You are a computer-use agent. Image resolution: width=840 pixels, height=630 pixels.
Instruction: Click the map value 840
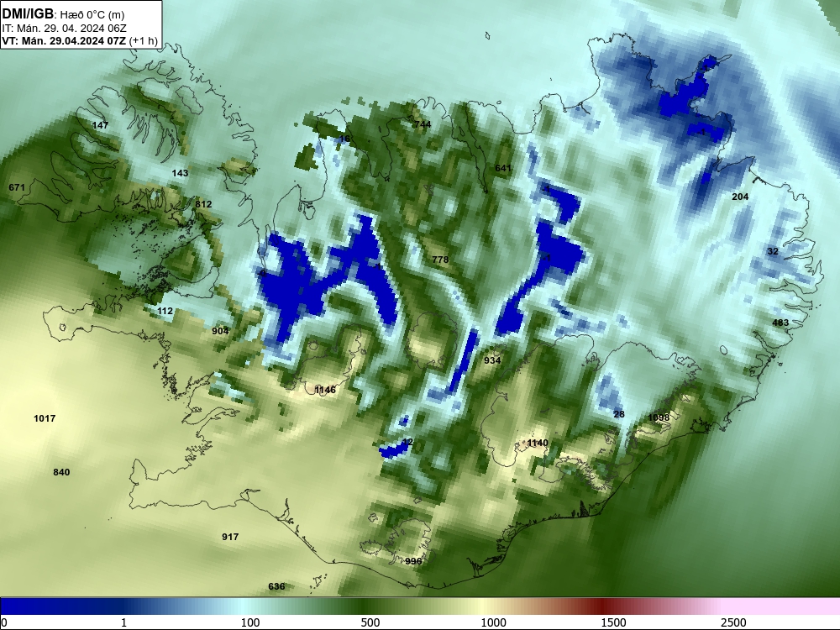[61, 472]
